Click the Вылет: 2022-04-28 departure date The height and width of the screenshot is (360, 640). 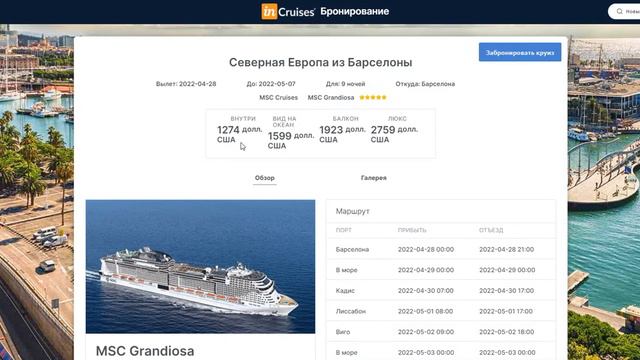pos(186,84)
